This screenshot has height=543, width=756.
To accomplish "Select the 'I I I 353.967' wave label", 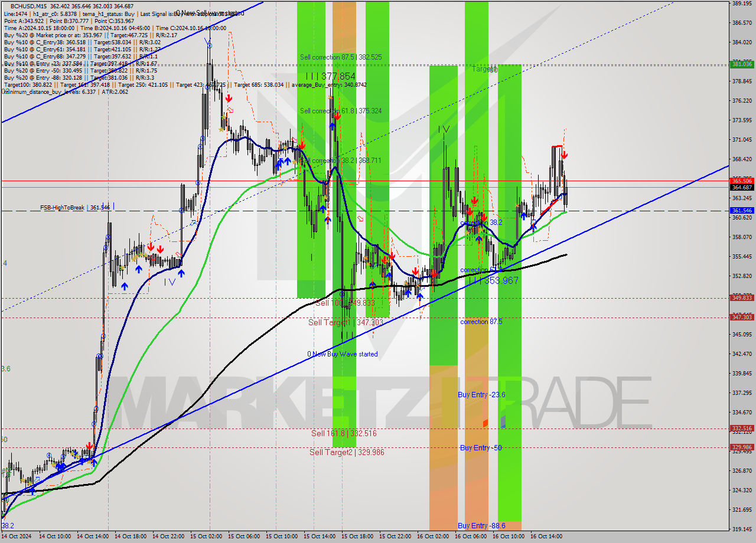I will pyautogui.click(x=494, y=281).
